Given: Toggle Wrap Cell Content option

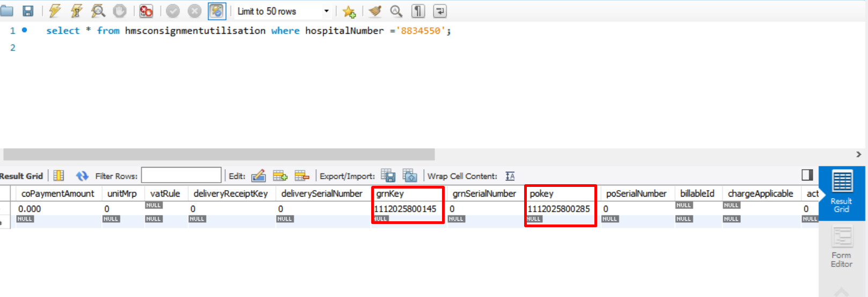Looking at the screenshot, I should click(510, 176).
